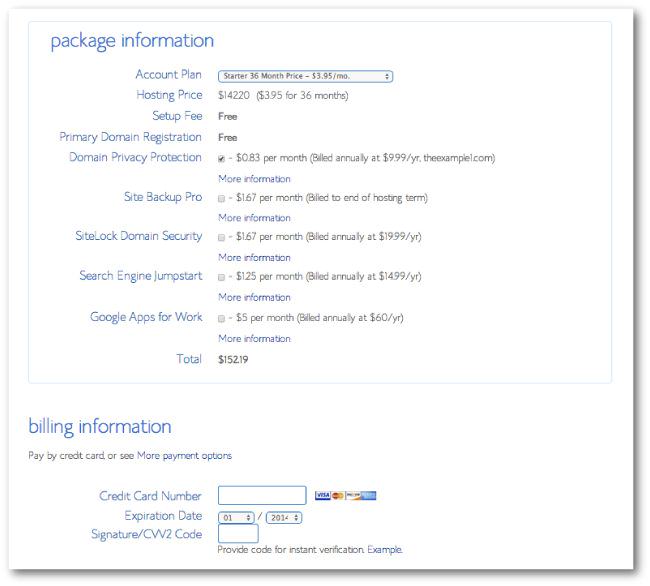Screen dimensions: 650x586
Task: Open the CVV2 code Example link
Action: coord(385,550)
